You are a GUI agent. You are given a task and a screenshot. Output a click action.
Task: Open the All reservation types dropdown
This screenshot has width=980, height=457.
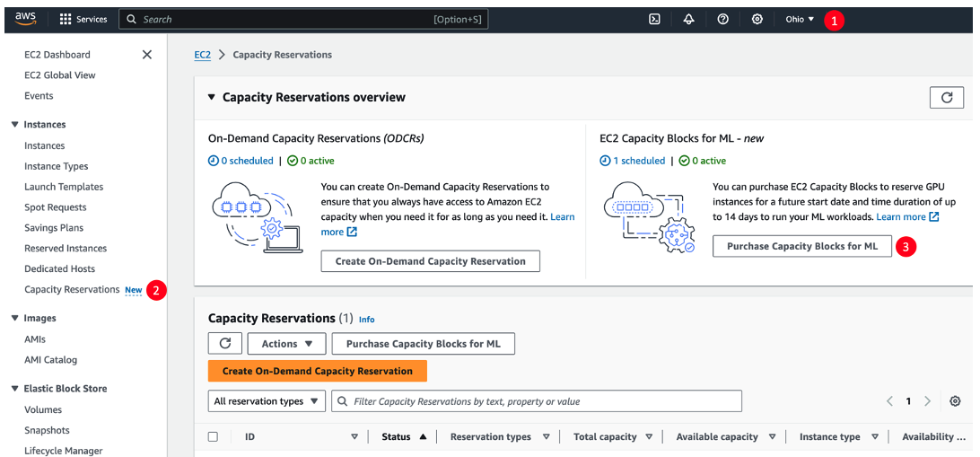pyautogui.click(x=267, y=401)
